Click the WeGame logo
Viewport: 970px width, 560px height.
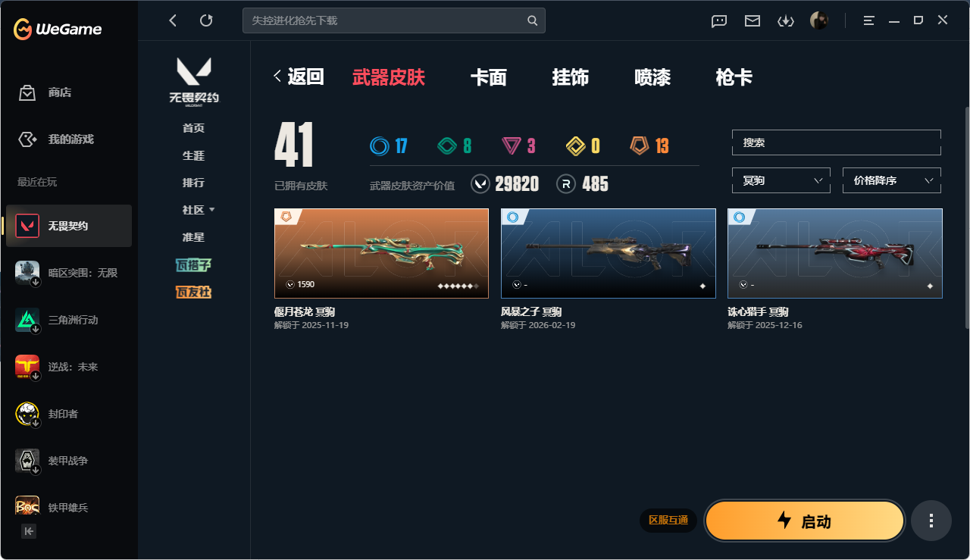tap(58, 30)
